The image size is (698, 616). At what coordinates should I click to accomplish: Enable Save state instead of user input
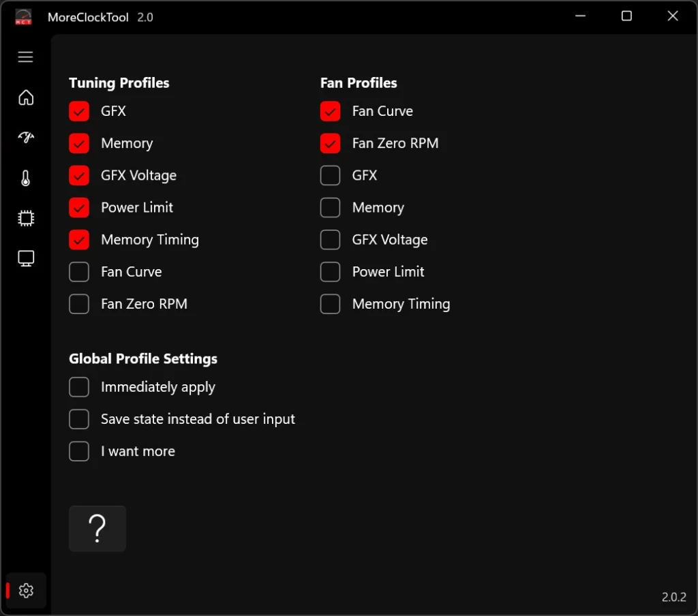79,419
